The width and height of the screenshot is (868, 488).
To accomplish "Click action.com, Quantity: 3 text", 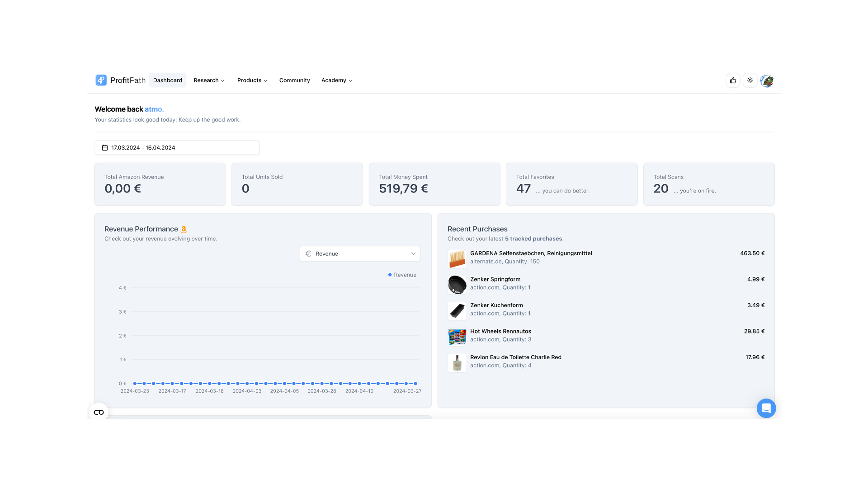I will click(500, 339).
